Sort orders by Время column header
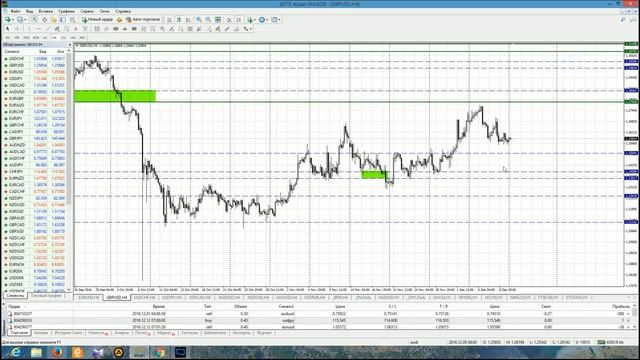 (x=159, y=306)
